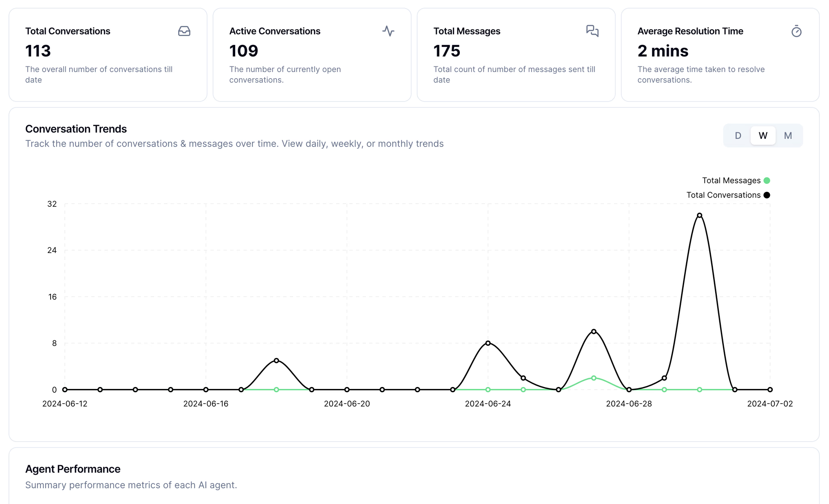This screenshot has width=829, height=504.
Task: Click the 2024-06-28 x-axis date label
Action: (629, 404)
